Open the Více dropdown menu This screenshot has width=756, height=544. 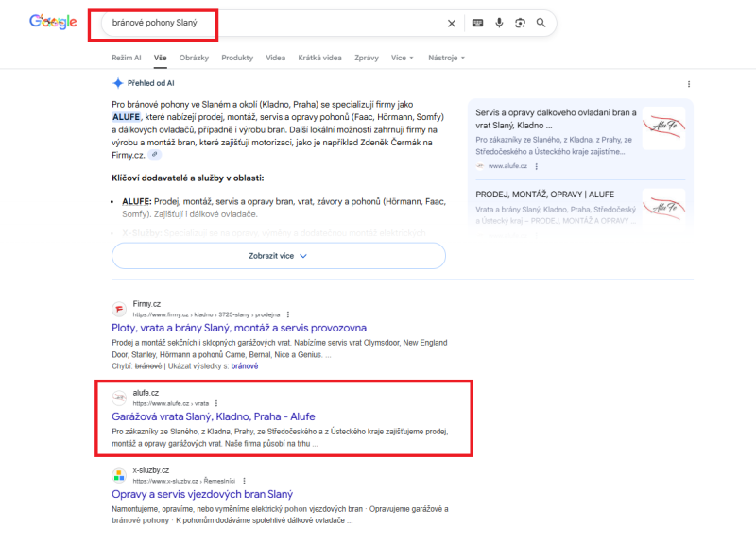click(x=403, y=58)
